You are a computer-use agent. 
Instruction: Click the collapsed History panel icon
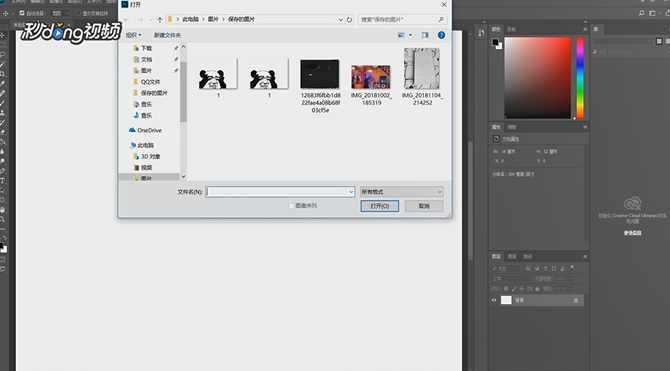[x=482, y=32]
